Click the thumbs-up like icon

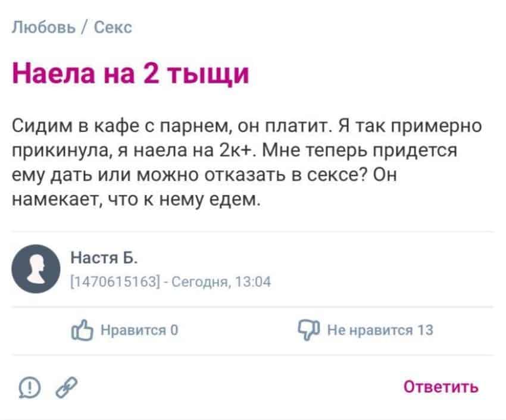(82, 330)
